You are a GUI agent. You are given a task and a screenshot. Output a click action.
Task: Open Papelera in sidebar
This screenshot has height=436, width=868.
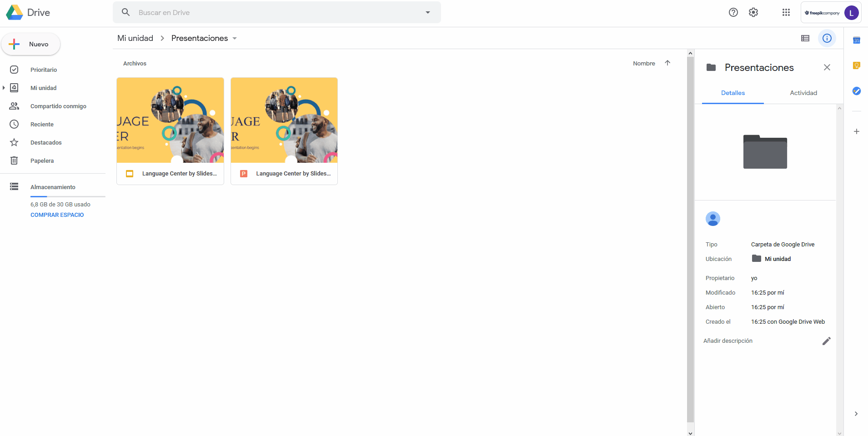[x=42, y=160]
